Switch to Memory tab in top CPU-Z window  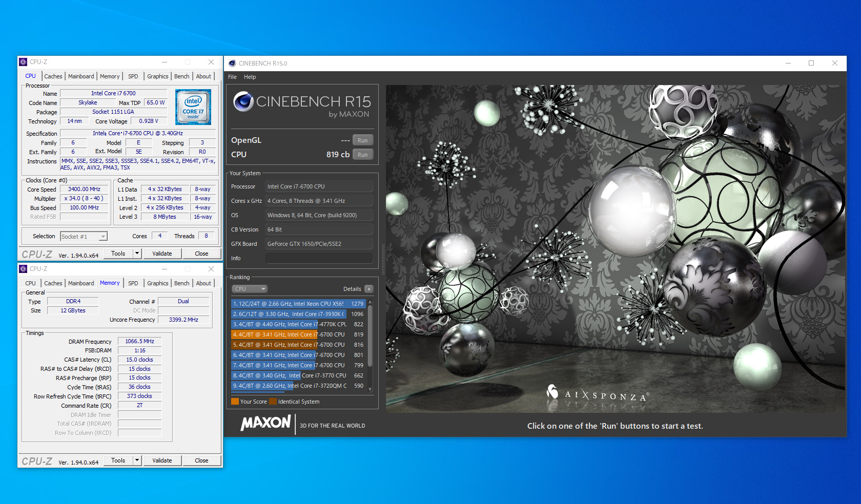pyautogui.click(x=110, y=76)
